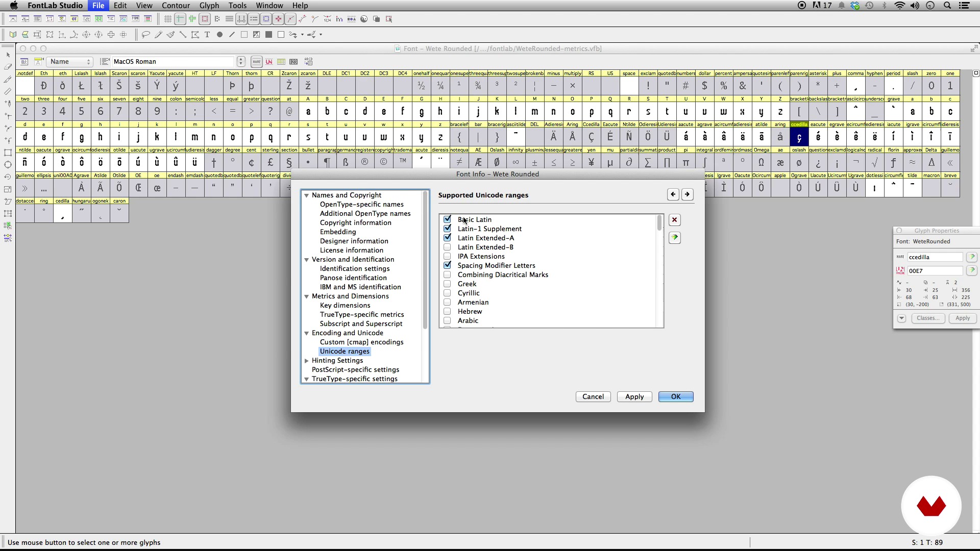Open the Window menu

269,6
